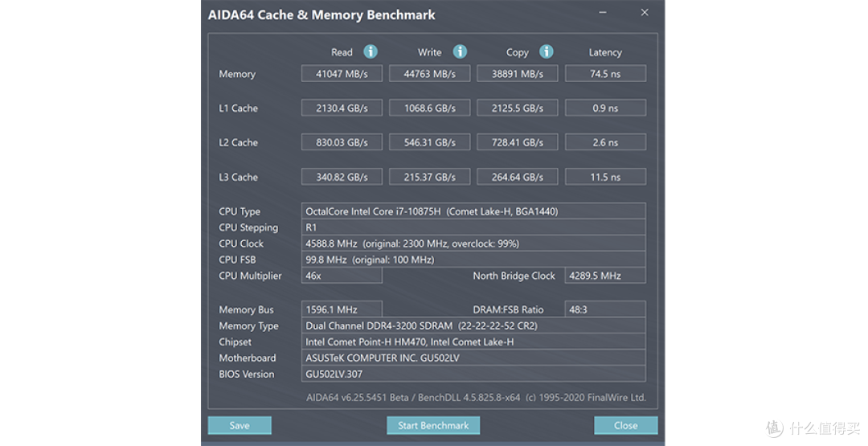Click the L3 Cache Latency 11.5 ns box

point(605,178)
